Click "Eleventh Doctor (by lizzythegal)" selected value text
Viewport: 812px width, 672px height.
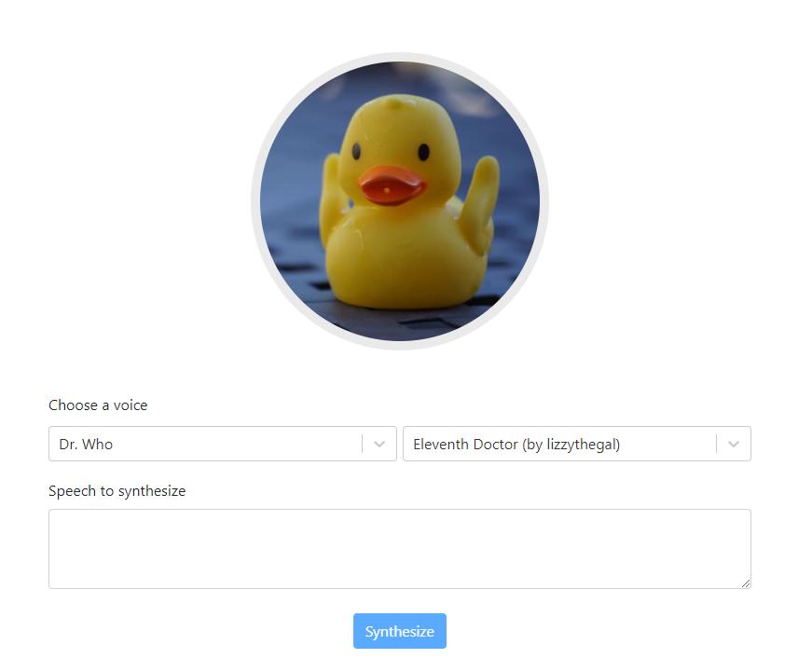(516, 445)
